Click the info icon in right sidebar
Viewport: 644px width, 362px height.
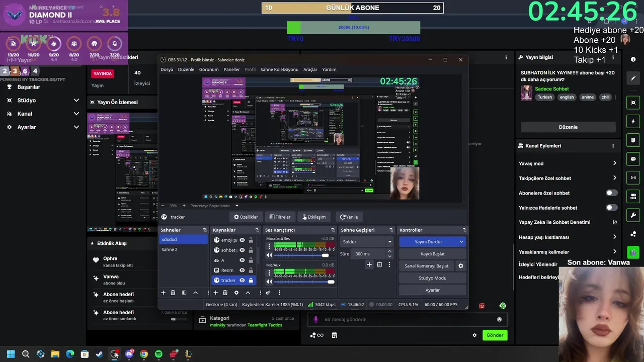point(633,59)
